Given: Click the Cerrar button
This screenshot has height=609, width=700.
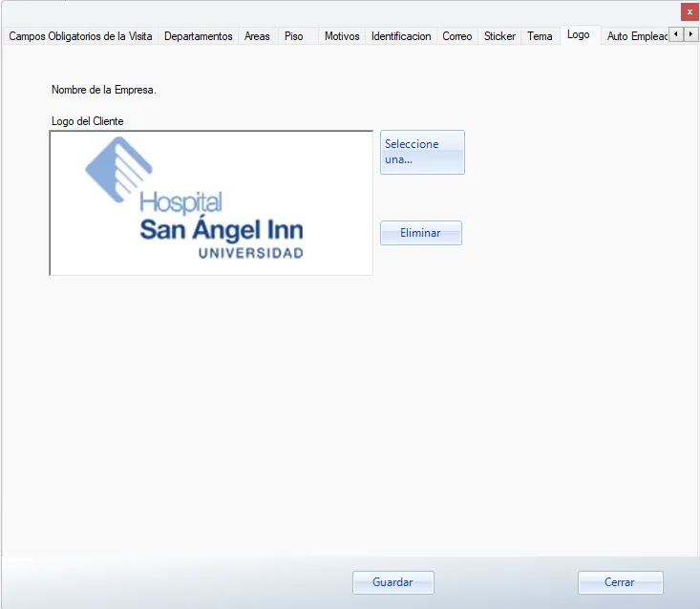Looking at the screenshot, I should pyautogui.click(x=620, y=582).
